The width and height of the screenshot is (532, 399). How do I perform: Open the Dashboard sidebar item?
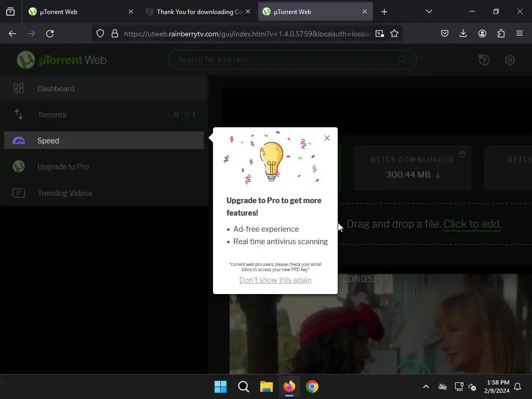pyautogui.click(x=104, y=88)
